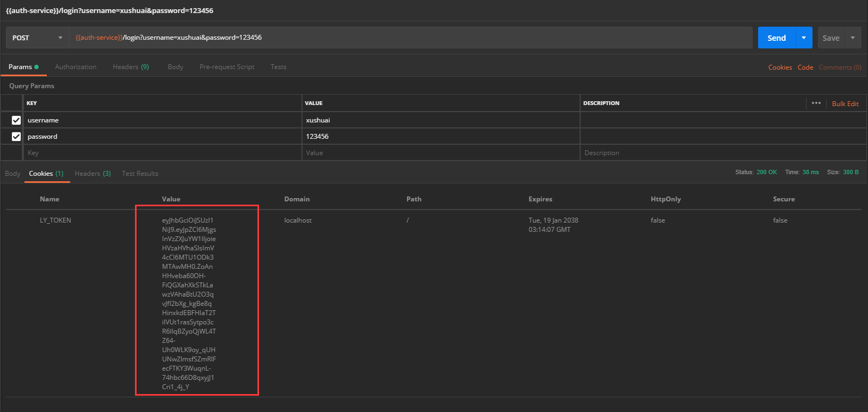Select the 123456 value cell
868x412 pixels.
click(441, 137)
